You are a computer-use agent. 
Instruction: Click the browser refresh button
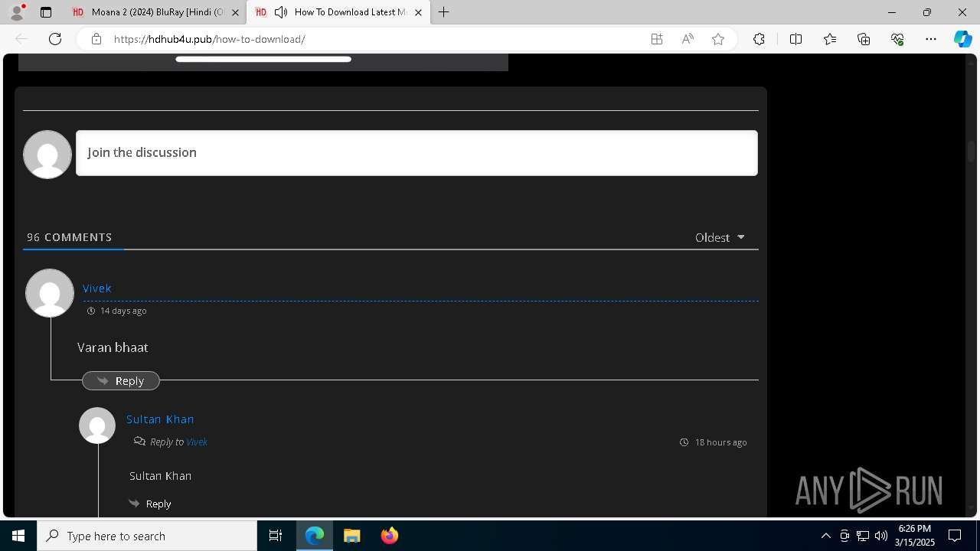point(55,39)
